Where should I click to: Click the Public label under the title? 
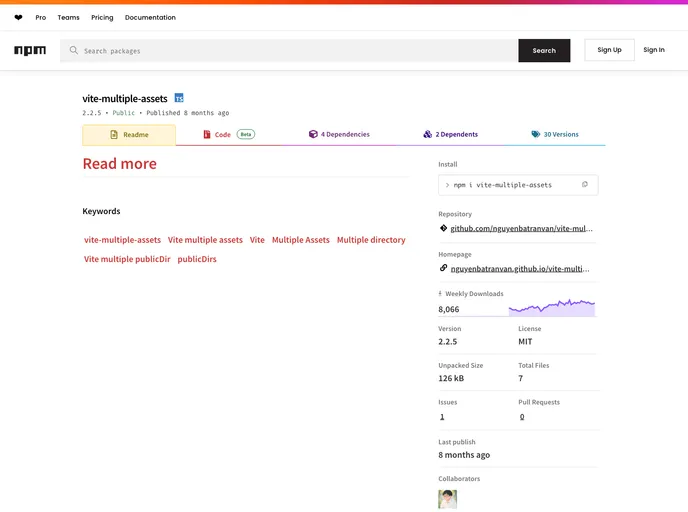(124, 113)
